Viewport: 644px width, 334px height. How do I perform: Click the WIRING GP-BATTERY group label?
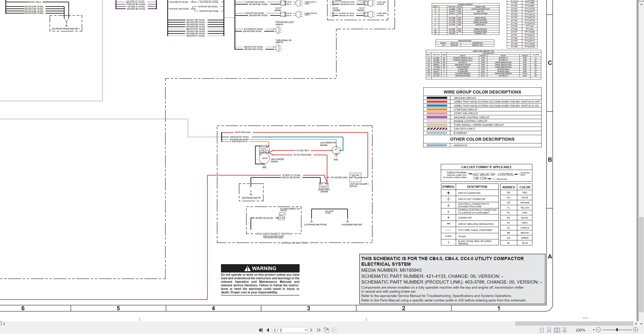click(x=295, y=243)
